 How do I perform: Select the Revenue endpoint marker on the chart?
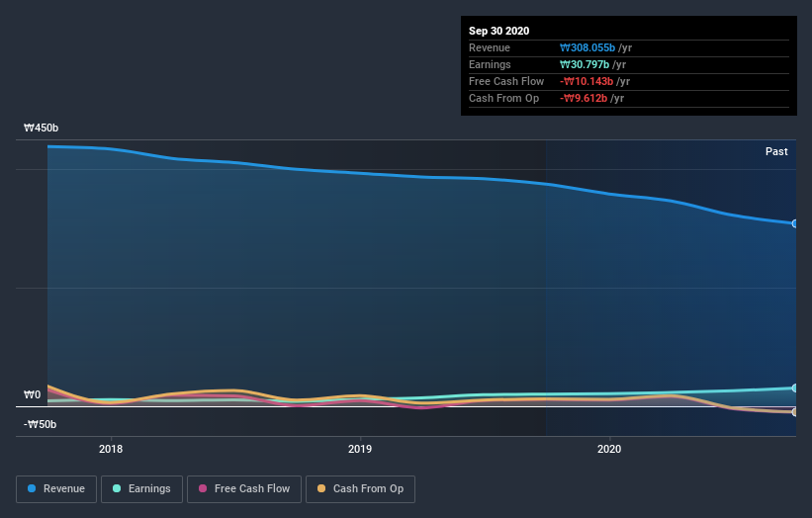[795, 223]
